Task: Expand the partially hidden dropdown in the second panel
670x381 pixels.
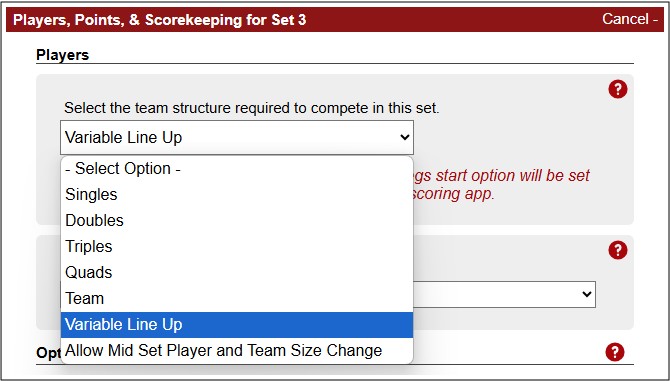Action: click(505, 294)
